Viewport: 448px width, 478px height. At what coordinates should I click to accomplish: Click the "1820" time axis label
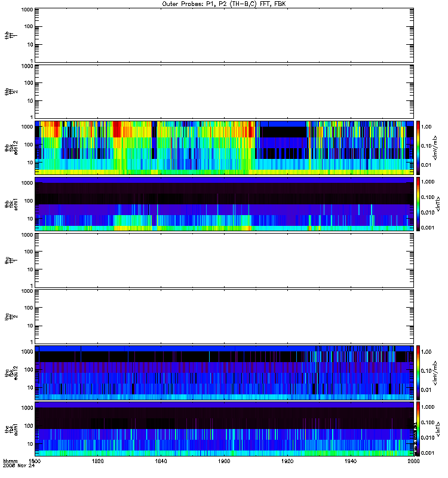[98, 461]
